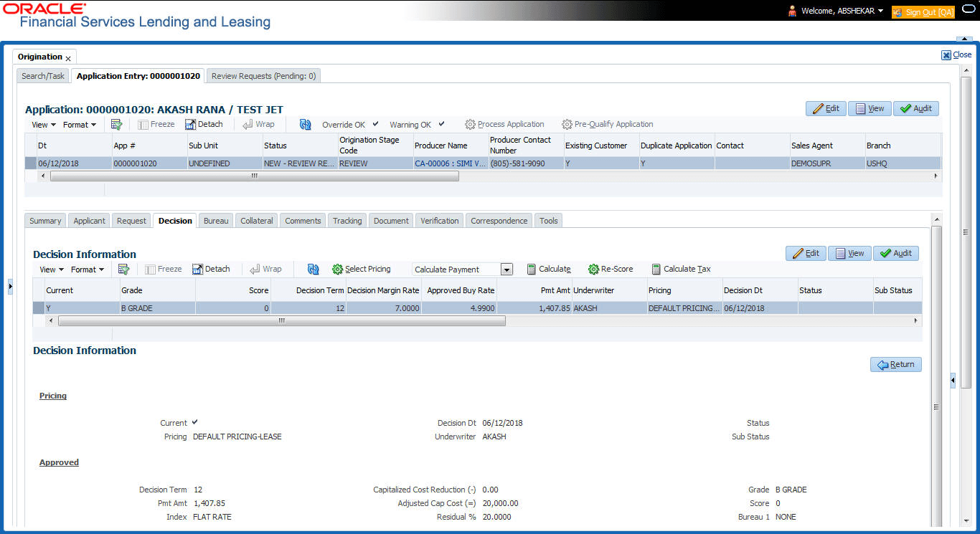Expand the right side panel arrow

[953, 381]
